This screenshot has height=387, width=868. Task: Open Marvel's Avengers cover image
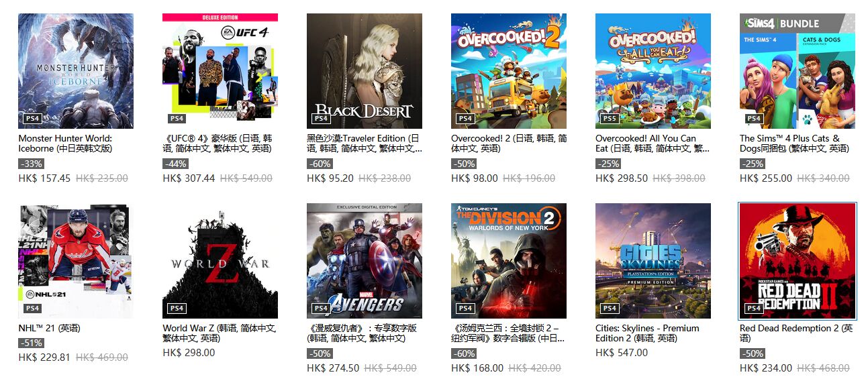[365, 261]
